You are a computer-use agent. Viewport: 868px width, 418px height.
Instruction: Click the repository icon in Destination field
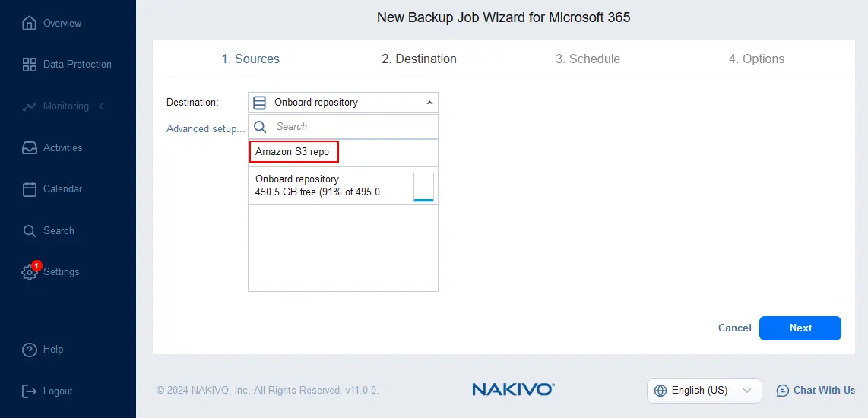[259, 103]
